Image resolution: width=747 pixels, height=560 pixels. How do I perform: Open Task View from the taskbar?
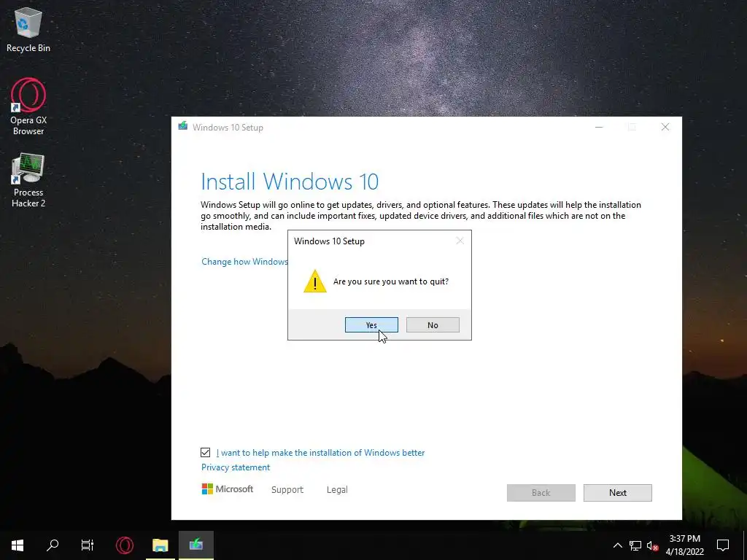click(88, 545)
